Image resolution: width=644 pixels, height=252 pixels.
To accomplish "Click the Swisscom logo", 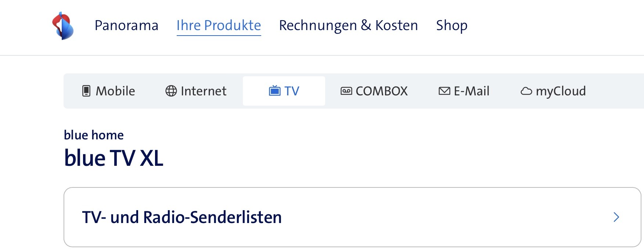I will (x=63, y=26).
